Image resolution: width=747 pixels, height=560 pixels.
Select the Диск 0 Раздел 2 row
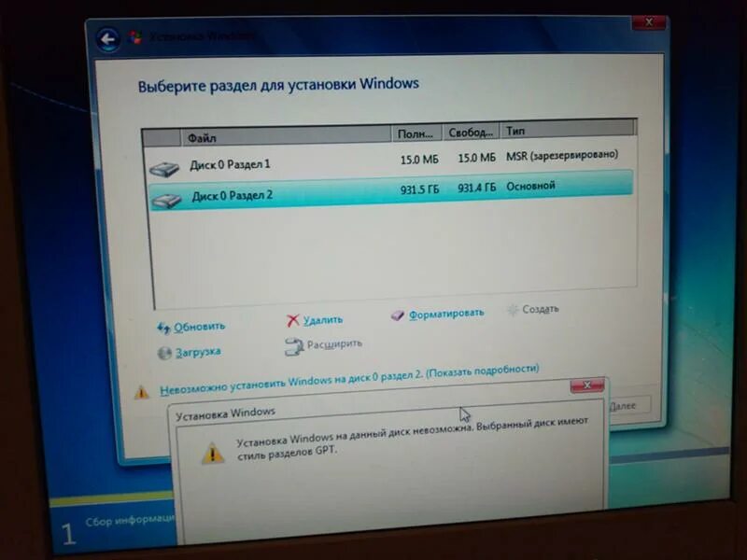coord(390,190)
